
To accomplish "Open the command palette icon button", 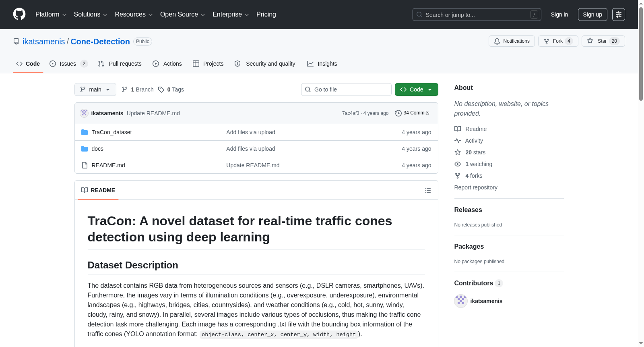I will (619, 15).
